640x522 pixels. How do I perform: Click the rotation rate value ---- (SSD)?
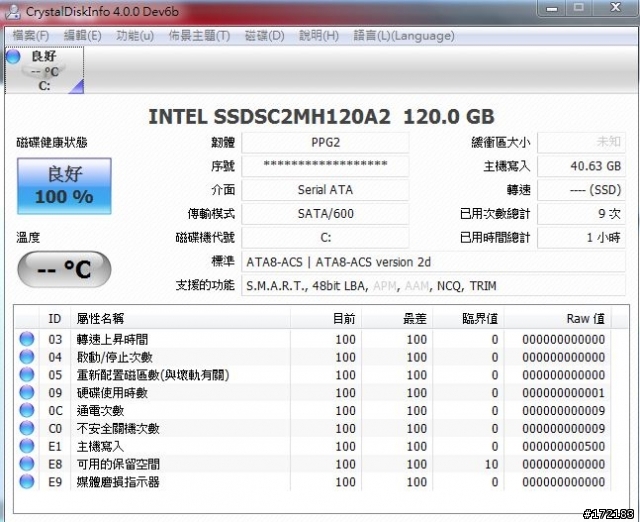(581, 190)
